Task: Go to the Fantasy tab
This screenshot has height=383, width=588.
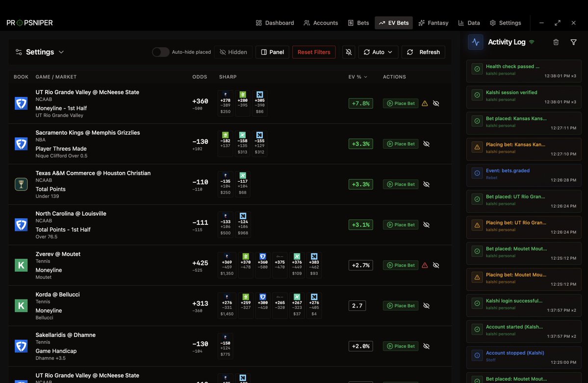Action: pyautogui.click(x=433, y=23)
